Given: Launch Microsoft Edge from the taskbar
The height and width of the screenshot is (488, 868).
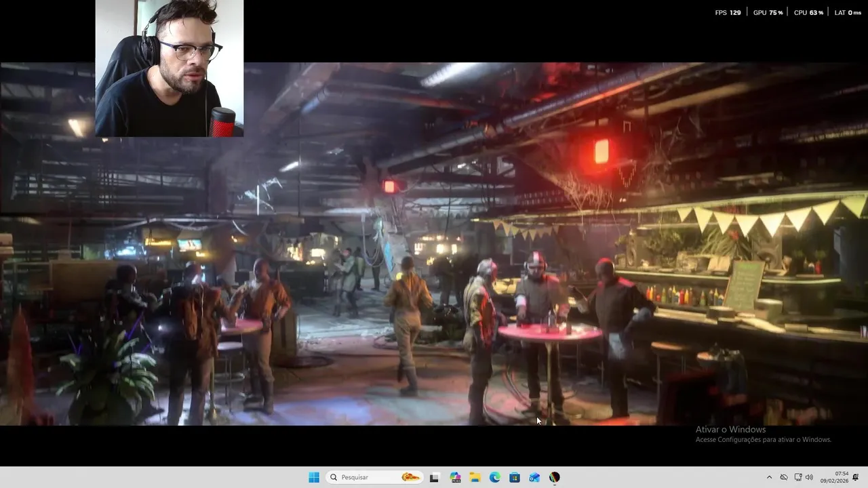Looking at the screenshot, I should (x=495, y=477).
